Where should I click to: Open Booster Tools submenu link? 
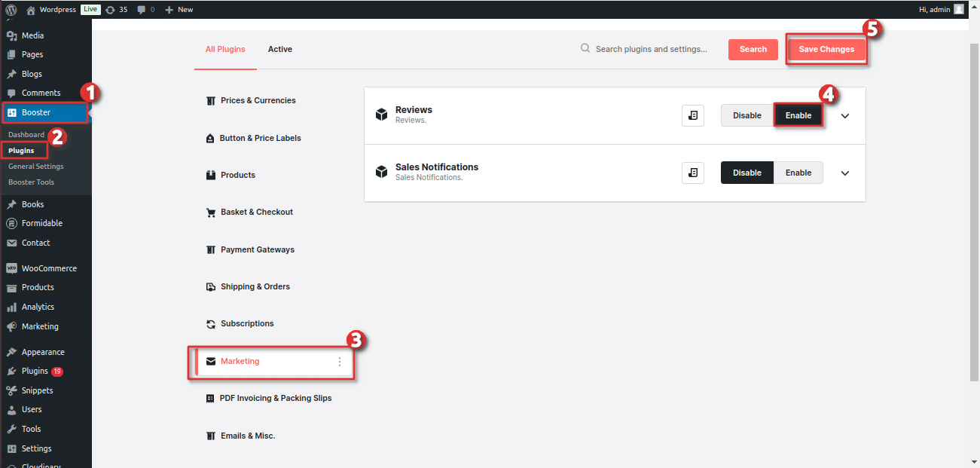(x=31, y=182)
